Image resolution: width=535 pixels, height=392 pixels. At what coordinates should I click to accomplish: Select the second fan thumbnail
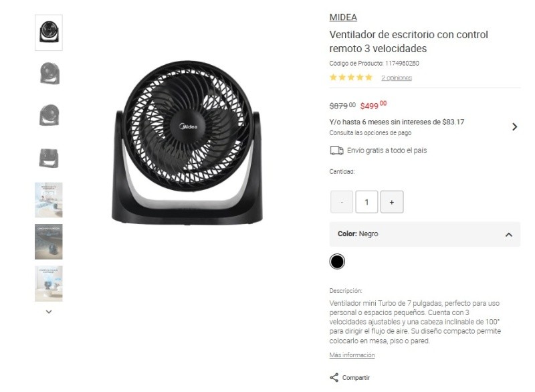[x=49, y=74]
